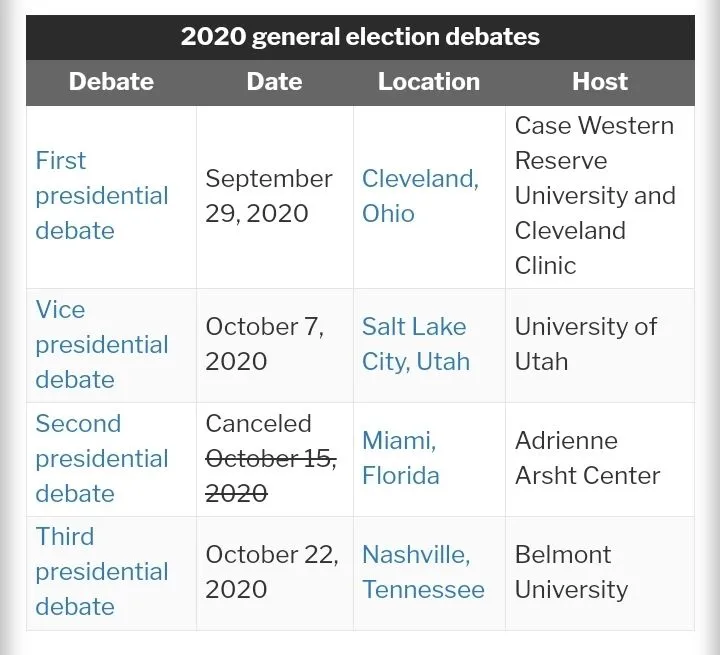Open the Vice presidential debate link
Viewport: 720px width, 655px height.
[x=101, y=345]
